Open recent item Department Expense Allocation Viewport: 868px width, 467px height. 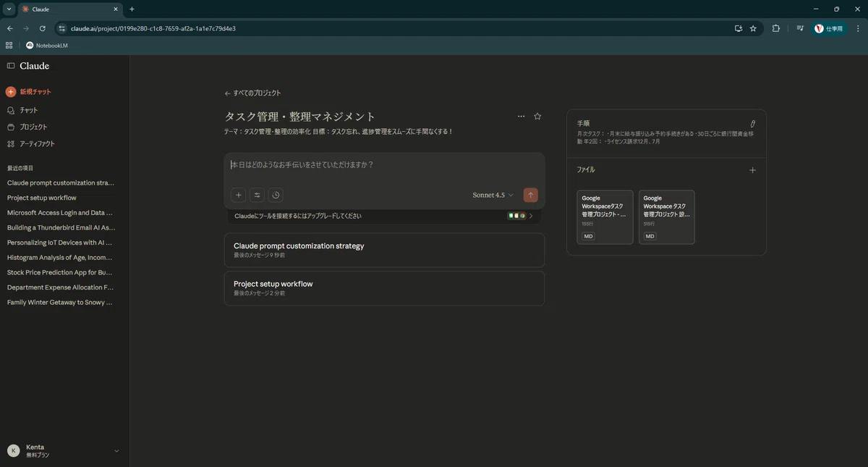pyautogui.click(x=61, y=287)
